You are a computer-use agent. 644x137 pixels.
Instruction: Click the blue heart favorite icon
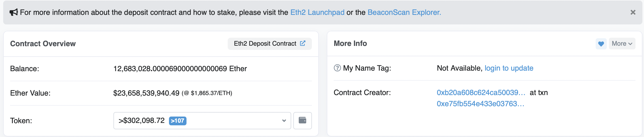(x=601, y=44)
